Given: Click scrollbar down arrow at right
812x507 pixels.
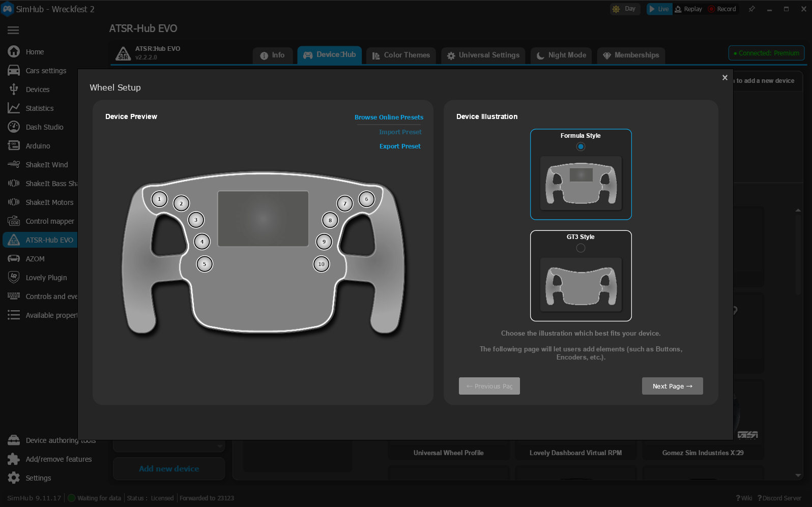Looking at the screenshot, I should (798, 475).
